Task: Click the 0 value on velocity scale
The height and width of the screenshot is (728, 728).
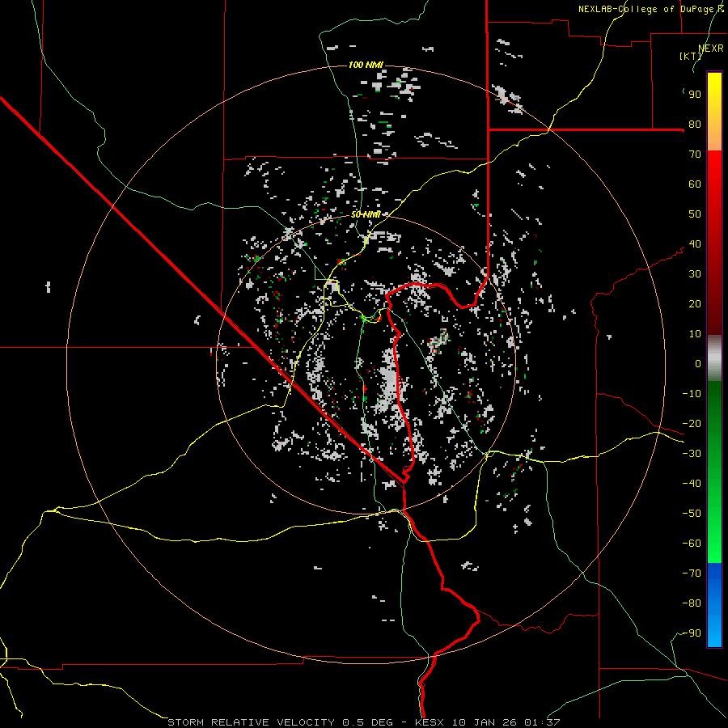Action: tap(698, 364)
